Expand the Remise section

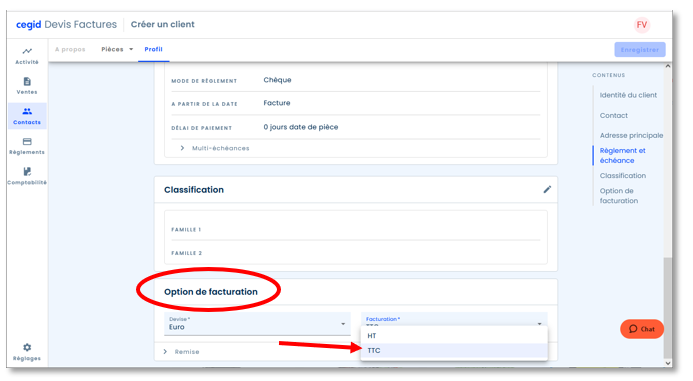[182, 352]
